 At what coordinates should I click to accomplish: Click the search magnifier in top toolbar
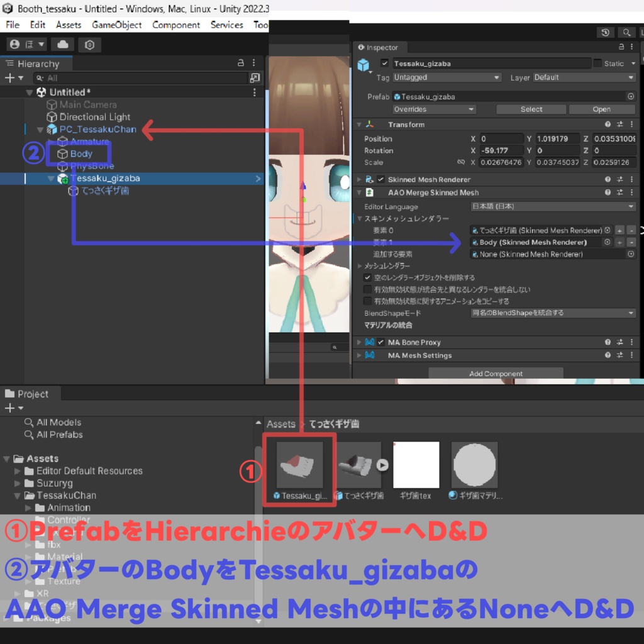626,33
